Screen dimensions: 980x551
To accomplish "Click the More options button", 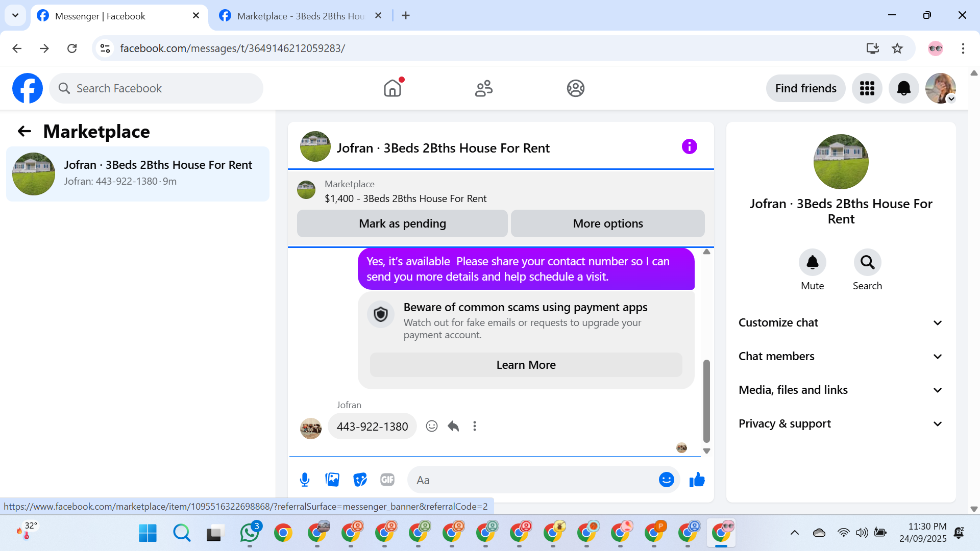I will [x=608, y=223].
